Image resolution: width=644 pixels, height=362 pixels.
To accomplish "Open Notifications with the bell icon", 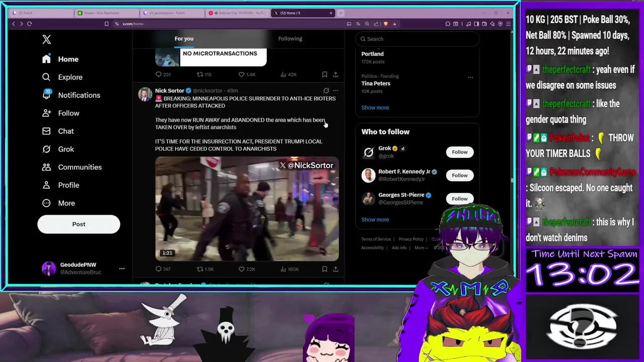I will [71, 95].
